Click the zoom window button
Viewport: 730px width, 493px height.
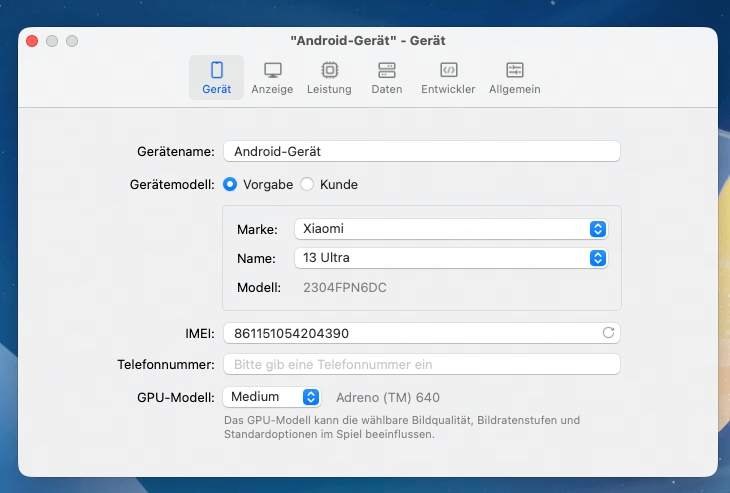(72, 41)
